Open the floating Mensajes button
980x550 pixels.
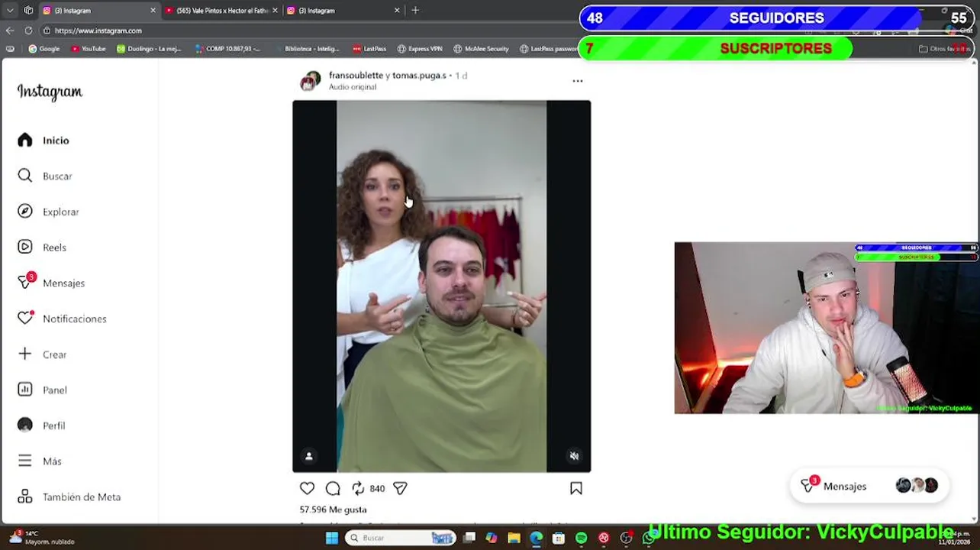(x=868, y=487)
